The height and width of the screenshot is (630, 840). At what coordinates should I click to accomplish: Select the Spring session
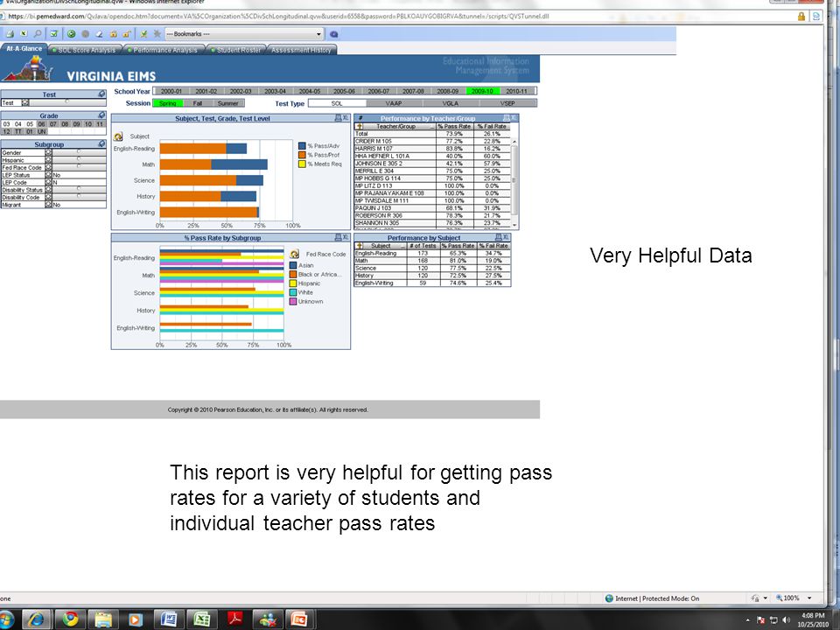(168, 103)
